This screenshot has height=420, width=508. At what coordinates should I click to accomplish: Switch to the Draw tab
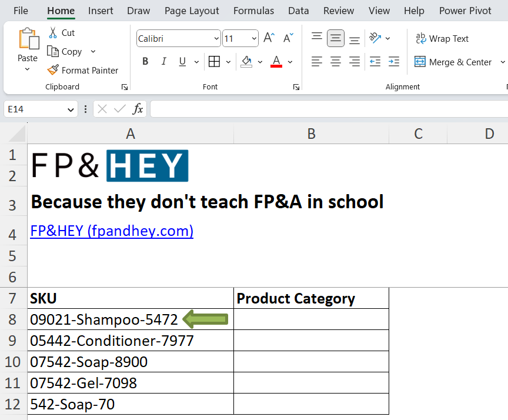[138, 11]
